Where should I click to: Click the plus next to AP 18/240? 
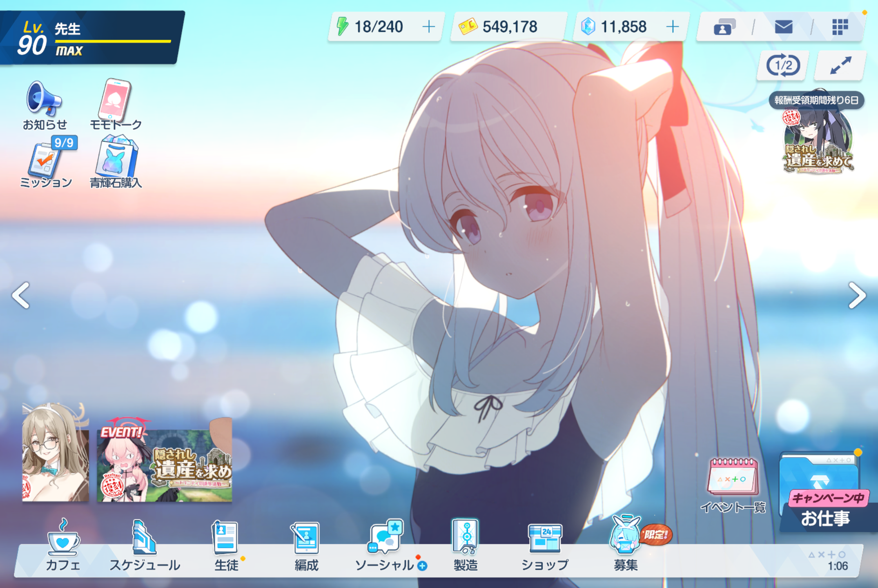428,27
